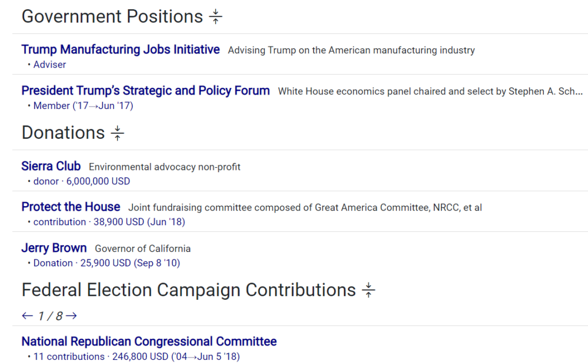Click the 1 / 8 page indicator
The image size is (588, 364).
[x=50, y=316]
